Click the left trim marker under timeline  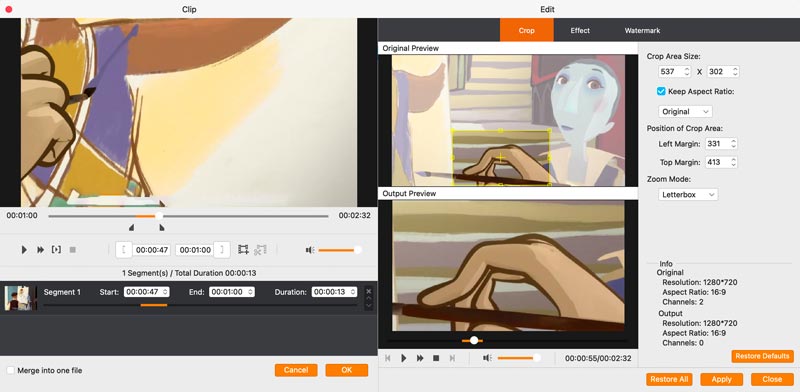tap(132, 228)
